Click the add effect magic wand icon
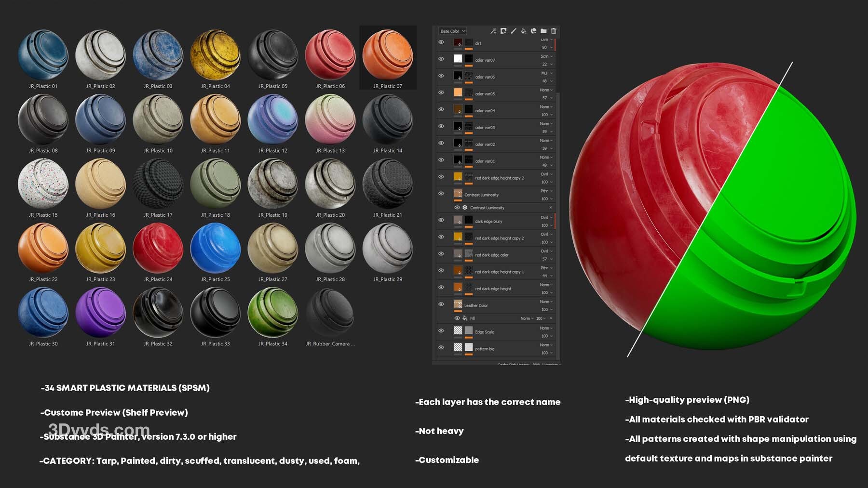This screenshot has height=488, width=868. (x=493, y=31)
